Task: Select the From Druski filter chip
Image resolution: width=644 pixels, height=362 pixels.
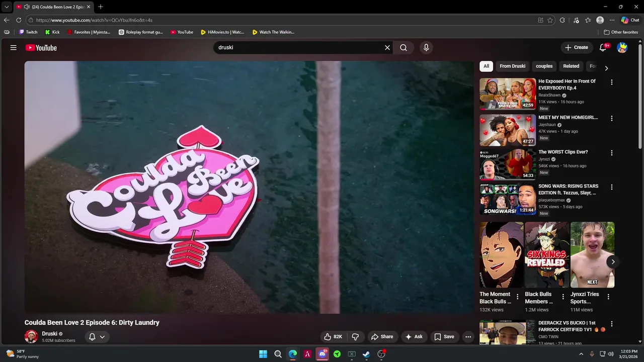Action: tap(512, 66)
